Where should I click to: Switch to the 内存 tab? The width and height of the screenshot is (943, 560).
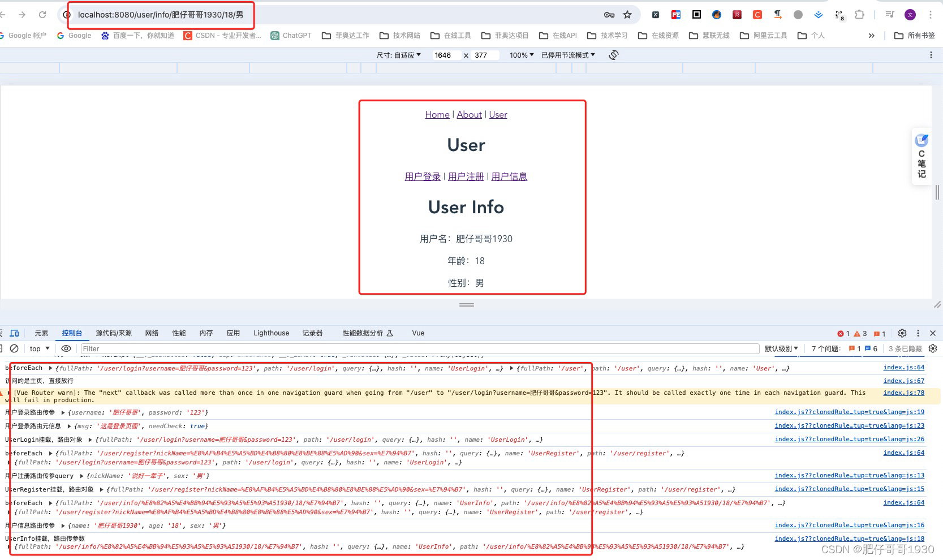click(x=206, y=333)
